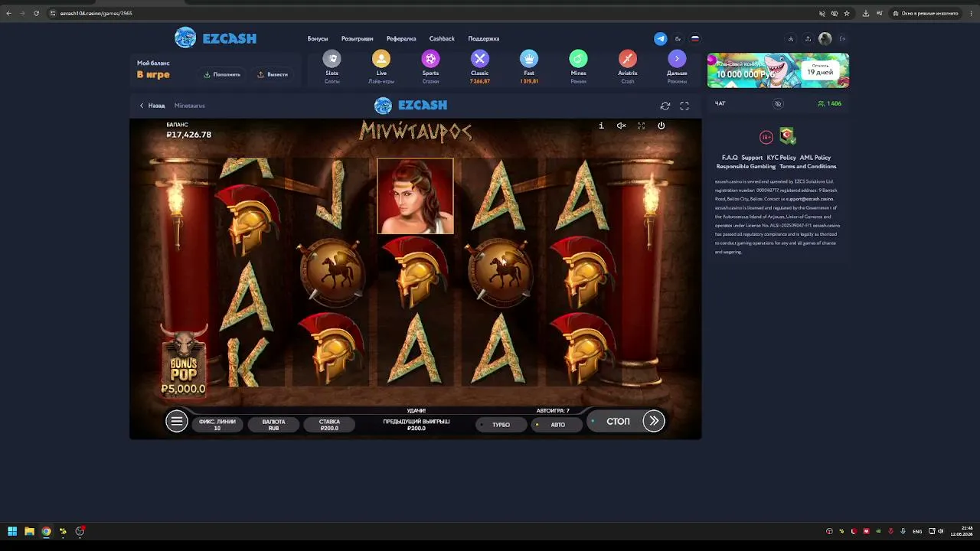This screenshot has width=980, height=551.
Task: Toggle the in-game sound mute icon
Action: [621, 126]
